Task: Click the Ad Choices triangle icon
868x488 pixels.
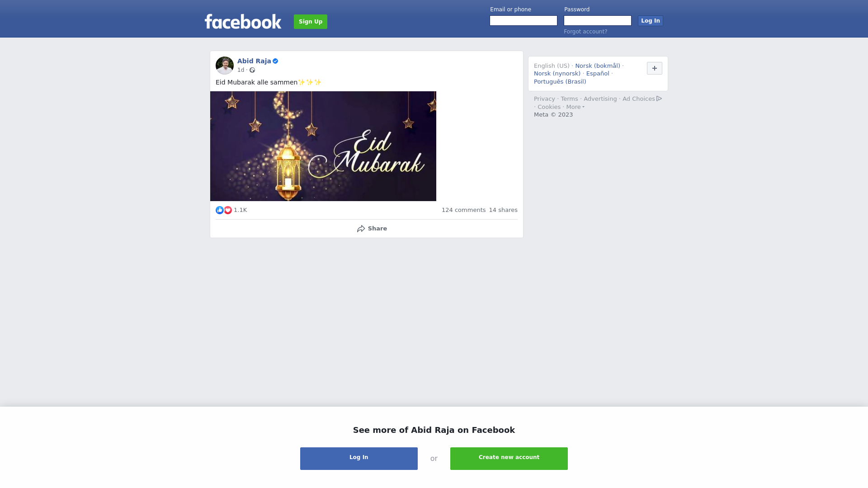Action: (659, 99)
